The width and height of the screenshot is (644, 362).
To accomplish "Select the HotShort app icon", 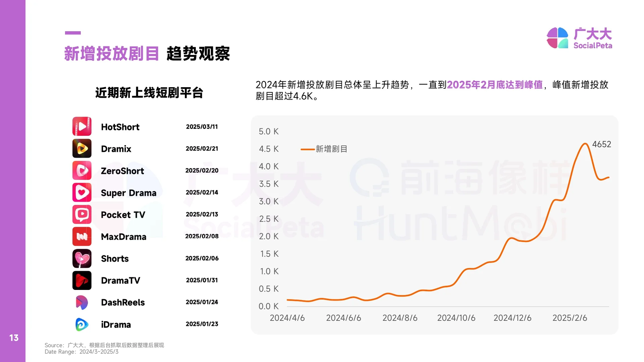I will pyautogui.click(x=82, y=126).
